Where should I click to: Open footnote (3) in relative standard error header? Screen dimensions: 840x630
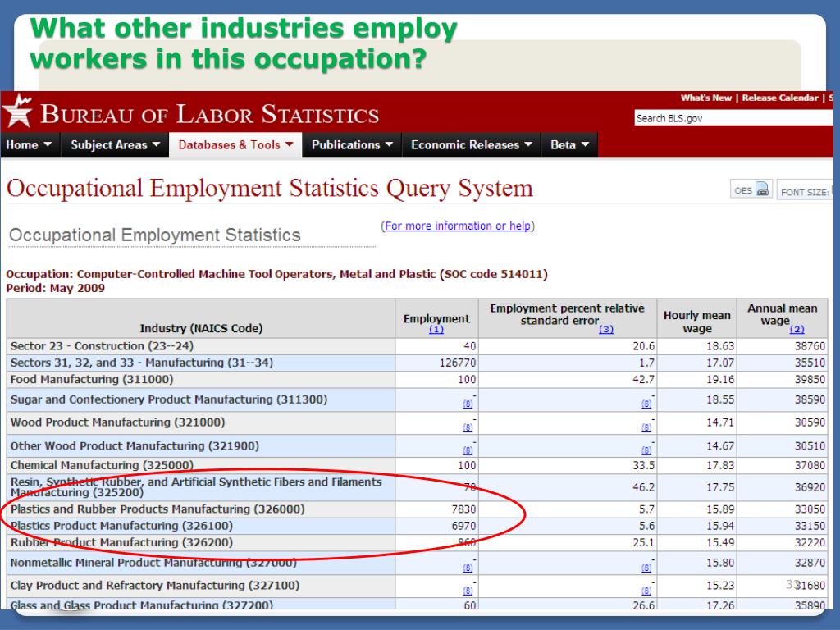[606, 330]
